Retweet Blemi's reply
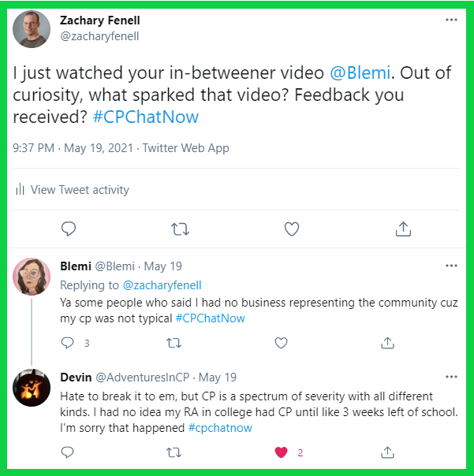The image size is (474, 476). [x=174, y=343]
